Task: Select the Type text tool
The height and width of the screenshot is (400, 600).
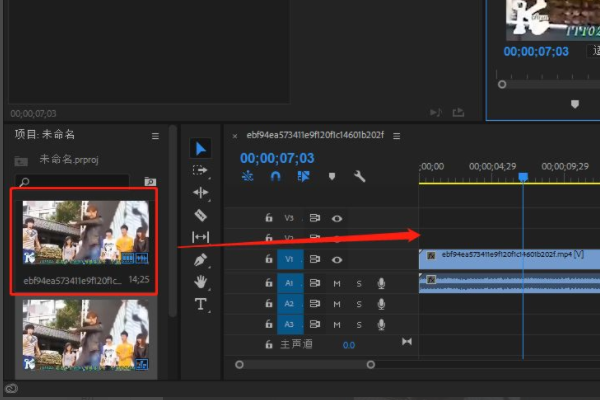Action: [x=200, y=304]
